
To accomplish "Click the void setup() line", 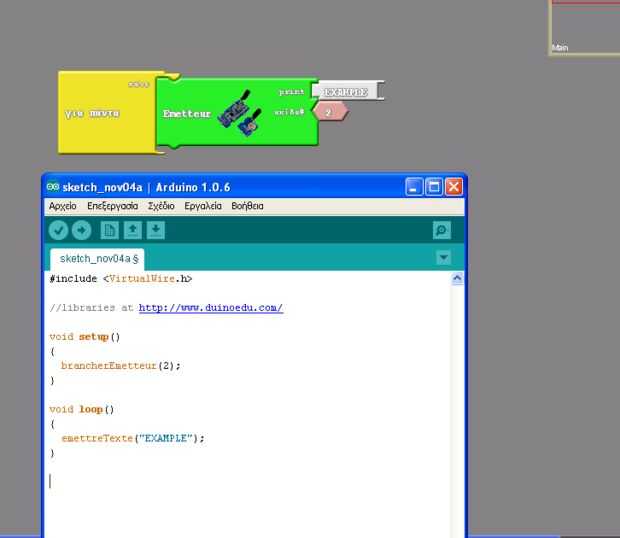I will point(85,337).
